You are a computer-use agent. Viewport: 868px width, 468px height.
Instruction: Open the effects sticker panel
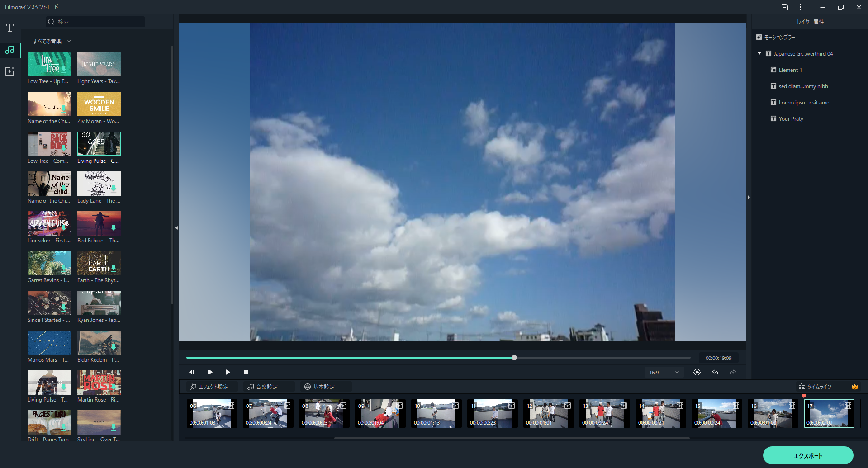(x=10, y=71)
